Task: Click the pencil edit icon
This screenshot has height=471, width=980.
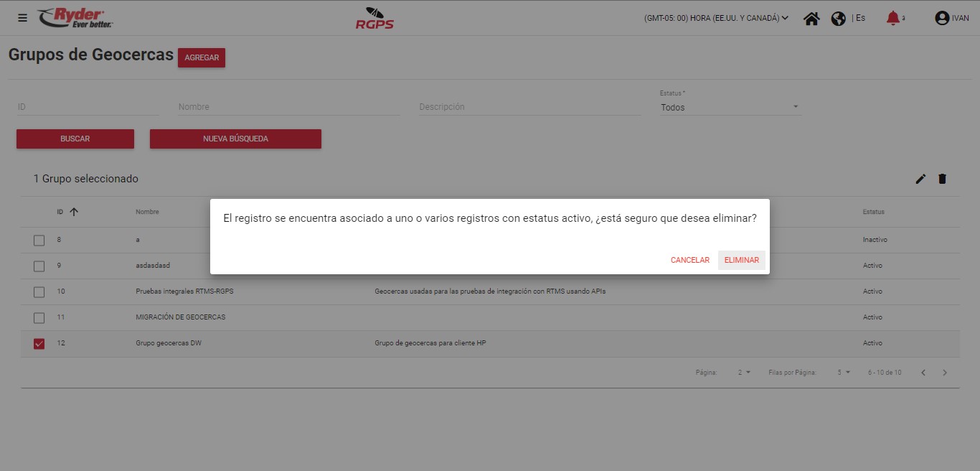Action: tap(920, 179)
